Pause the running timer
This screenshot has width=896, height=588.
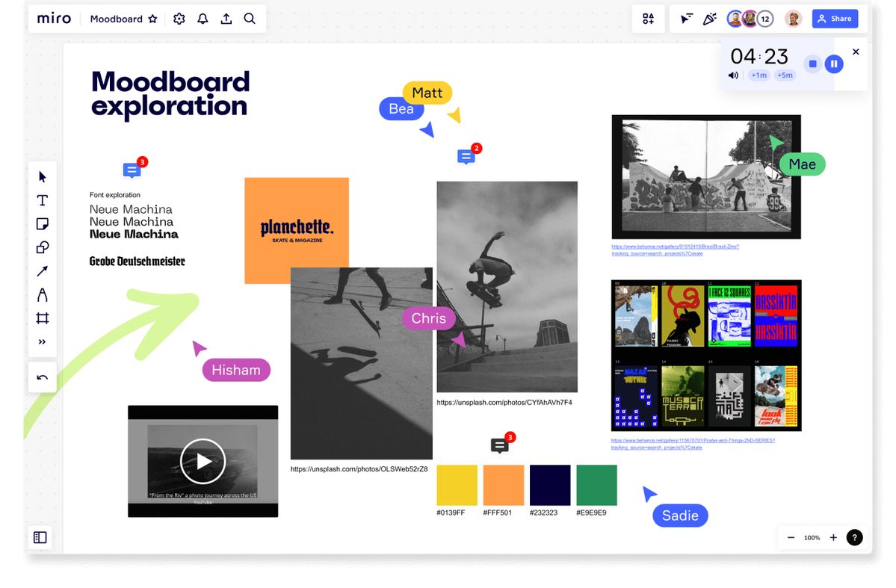[x=834, y=64]
